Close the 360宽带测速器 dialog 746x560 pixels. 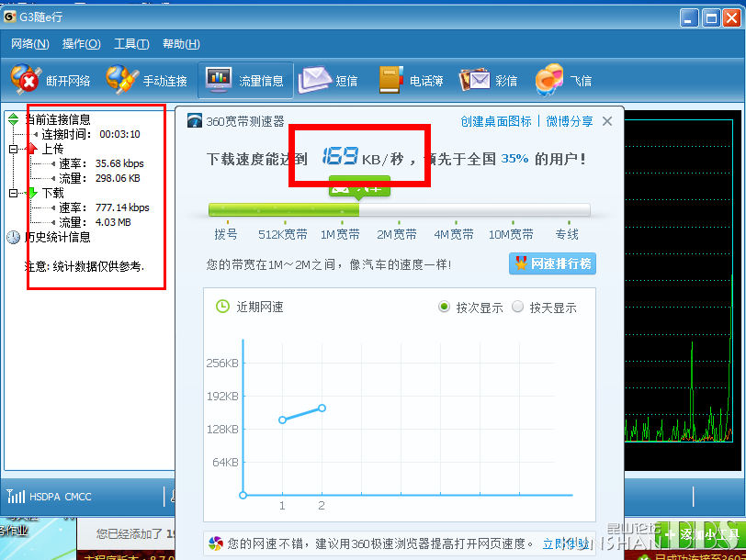(x=607, y=121)
